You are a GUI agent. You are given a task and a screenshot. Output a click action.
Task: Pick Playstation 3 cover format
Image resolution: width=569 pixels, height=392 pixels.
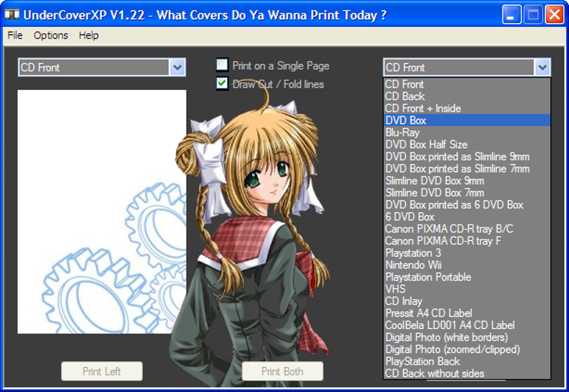[413, 253]
